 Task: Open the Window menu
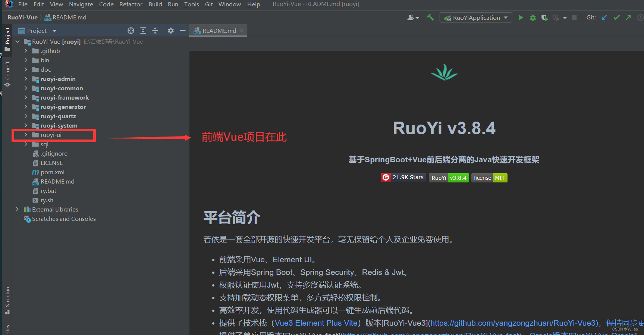230,4
